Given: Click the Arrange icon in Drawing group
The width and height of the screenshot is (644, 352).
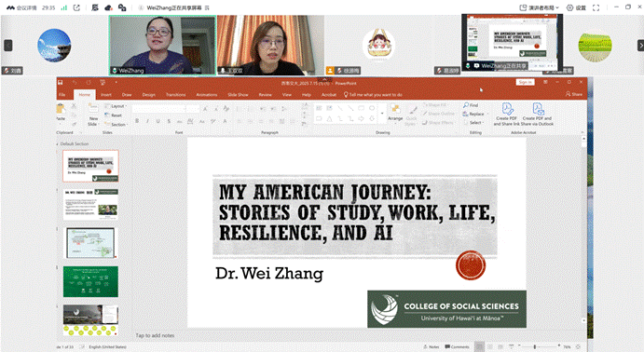Looking at the screenshot, I should 395,113.
